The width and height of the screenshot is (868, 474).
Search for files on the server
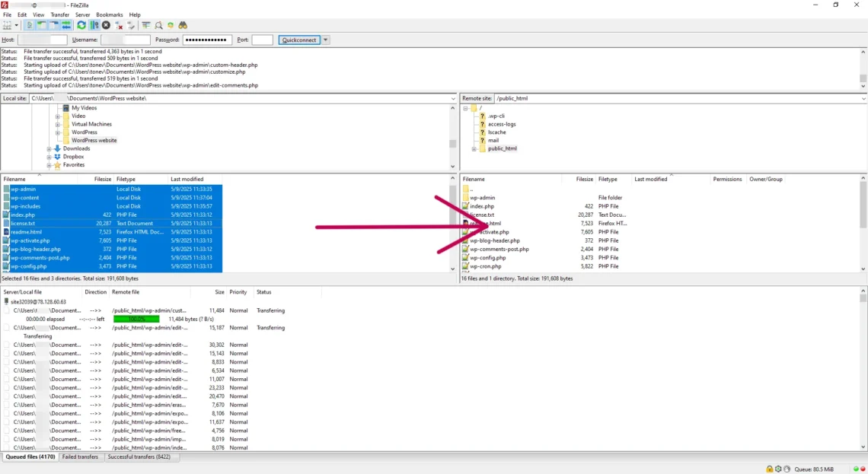(183, 25)
